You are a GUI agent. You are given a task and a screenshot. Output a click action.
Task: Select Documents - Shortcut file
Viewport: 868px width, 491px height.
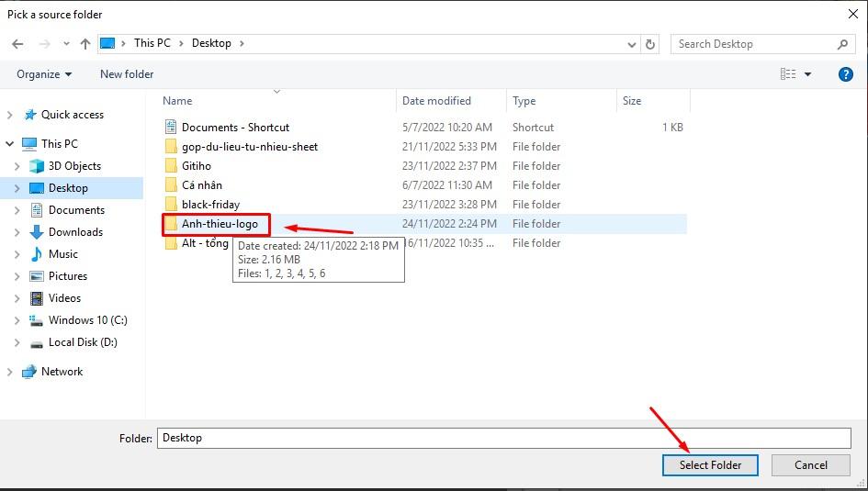tap(235, 128)
